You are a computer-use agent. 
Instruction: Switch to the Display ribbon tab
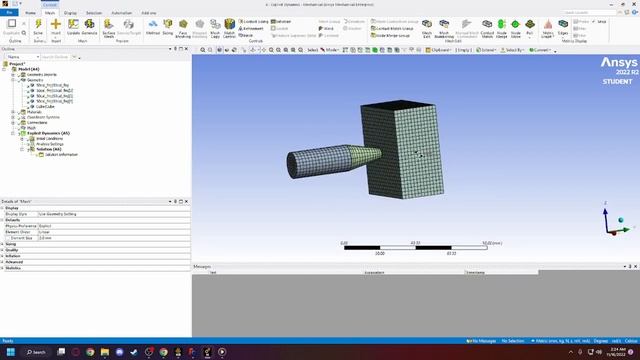coord(70,13)
